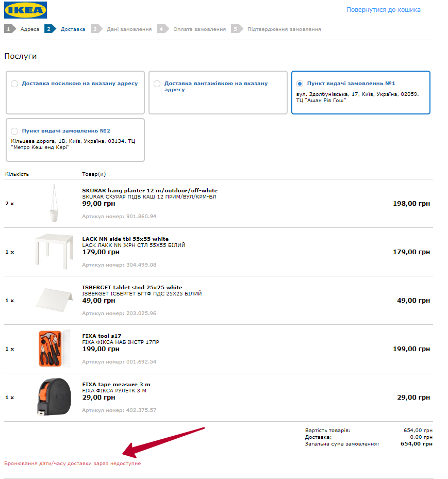Image resolution: width=448 pixels, height=479 pixels.
Task: Choose 'Пункт видачі замовленнь №2' option
Action: tap(14, 131)
